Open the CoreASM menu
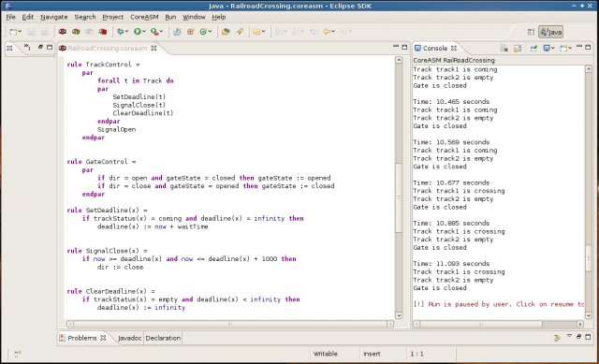 tap(144, 17)
